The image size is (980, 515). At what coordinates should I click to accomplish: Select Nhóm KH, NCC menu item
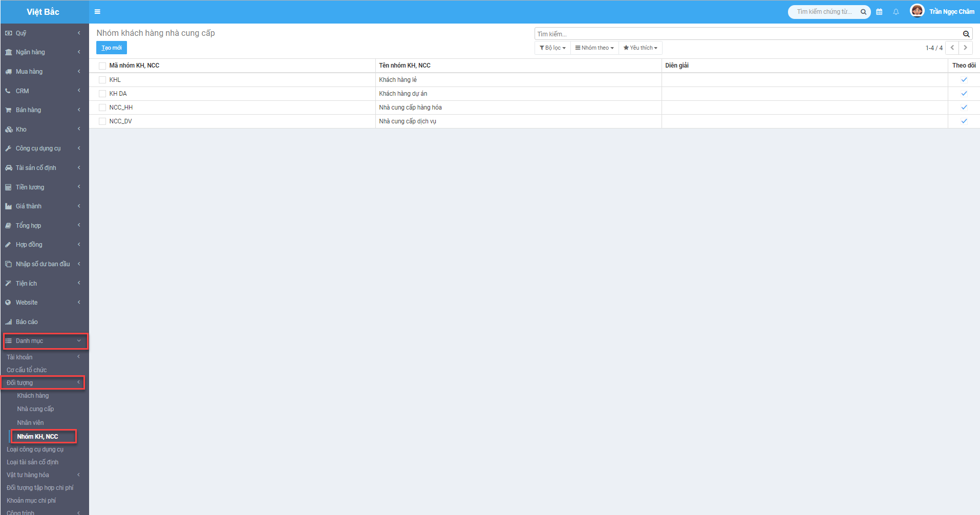coord(37,437)
